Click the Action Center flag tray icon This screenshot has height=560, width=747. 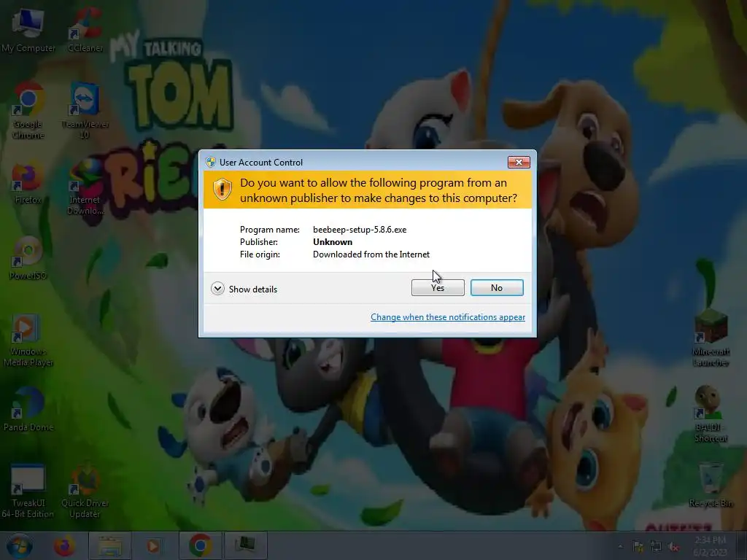638,547
